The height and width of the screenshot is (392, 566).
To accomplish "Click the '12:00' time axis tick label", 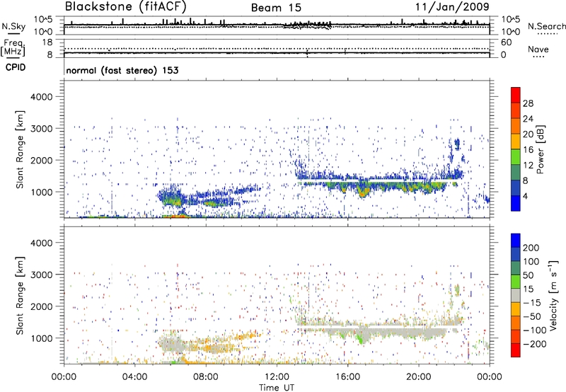I will coord(277,377).
